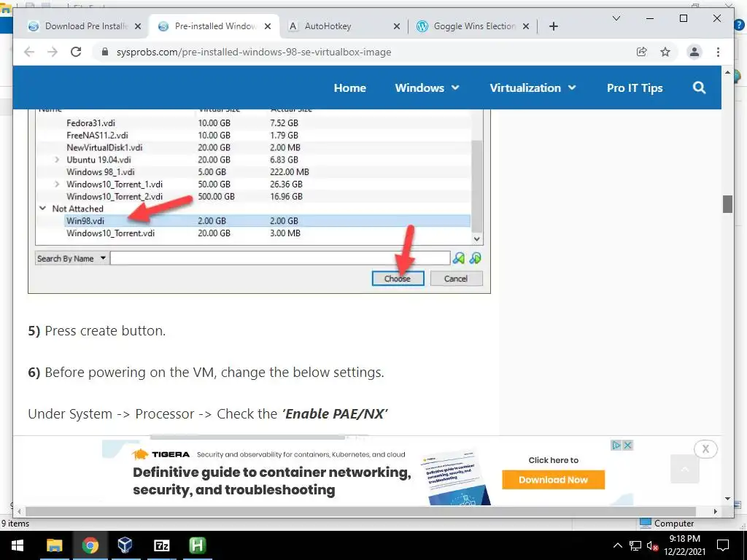Open the site search magnifier icon

[x=699, y=87]
